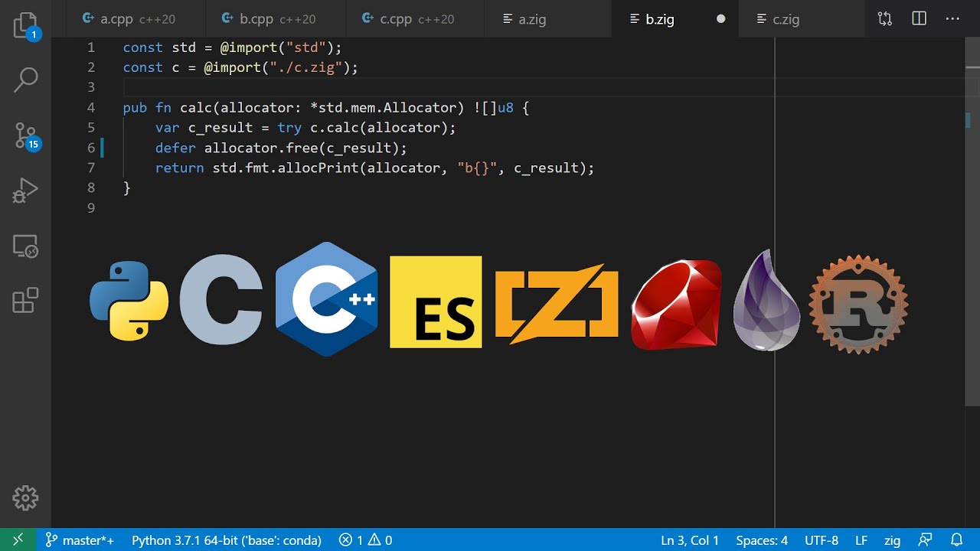Change indentation via Spaces: 4

[x=762, y=540]
